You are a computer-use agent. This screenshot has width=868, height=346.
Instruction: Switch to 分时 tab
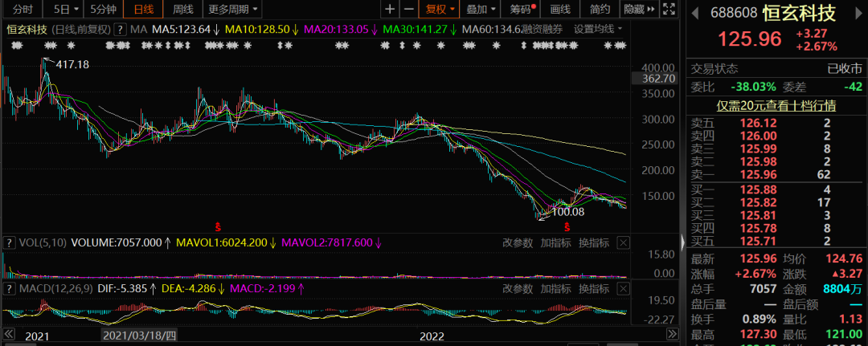[x=23, y=9]
